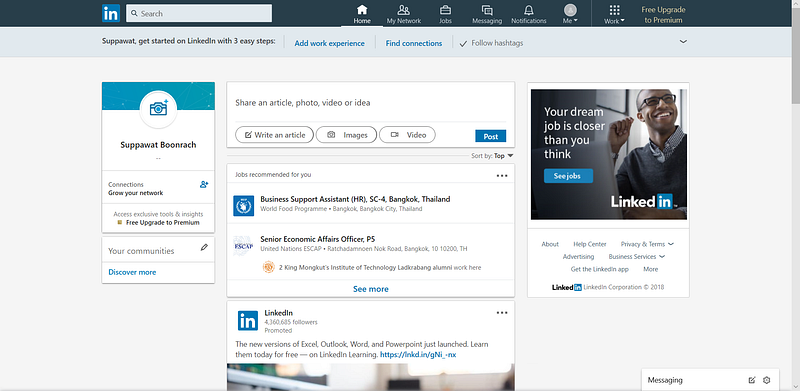Open Senior Economic Affairs Officer, P5 job
The width and height of the screenshot is (800, 391).
(318, 239)
